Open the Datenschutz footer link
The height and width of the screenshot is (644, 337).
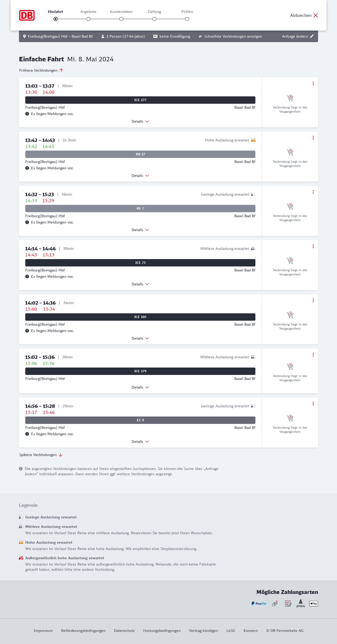coord(124,631)
